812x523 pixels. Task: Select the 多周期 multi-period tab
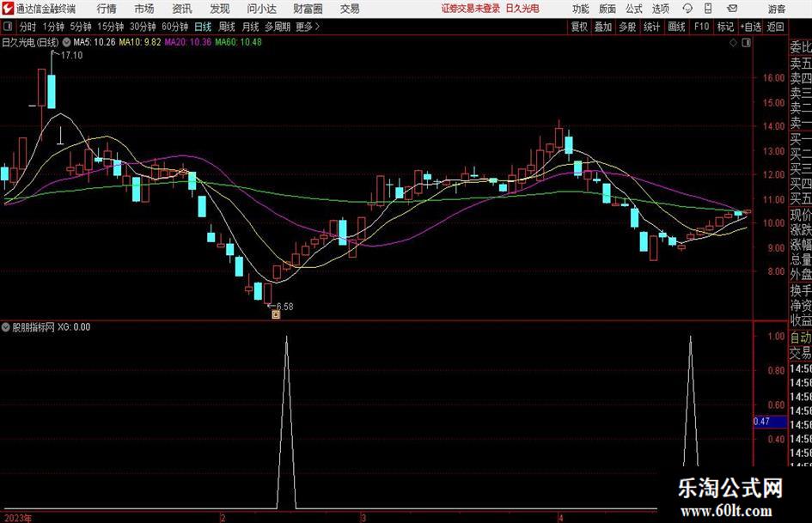pyautogui.click(x=278, y=27)
